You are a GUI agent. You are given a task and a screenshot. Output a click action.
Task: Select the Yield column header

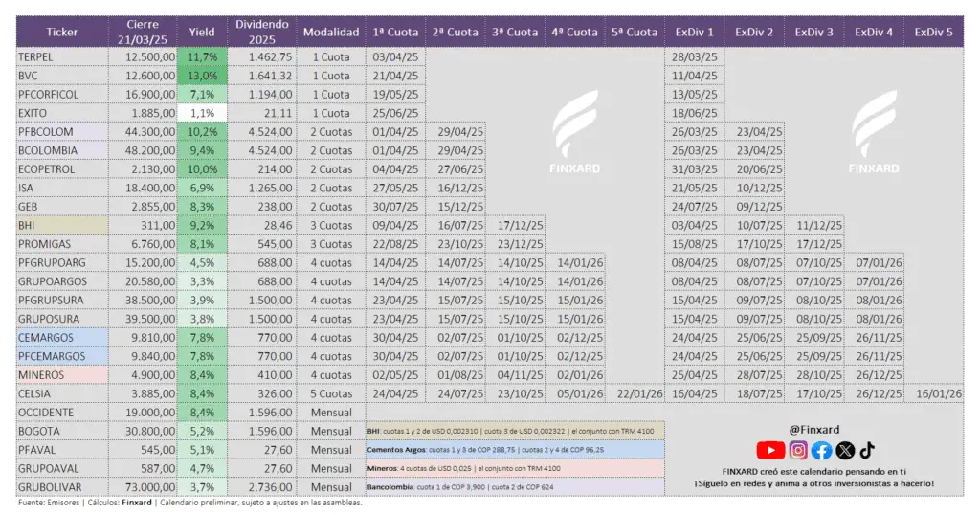pyautogui.click(x=202, y=32)
